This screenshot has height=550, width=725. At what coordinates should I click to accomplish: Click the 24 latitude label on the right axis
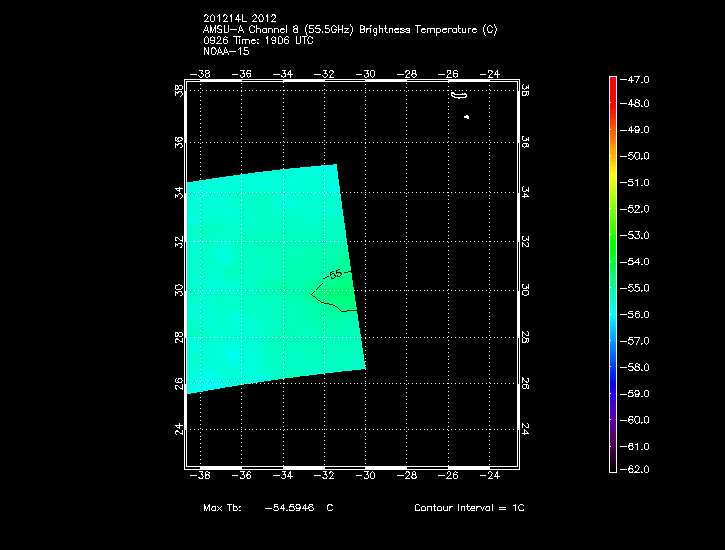click(524, 429)
